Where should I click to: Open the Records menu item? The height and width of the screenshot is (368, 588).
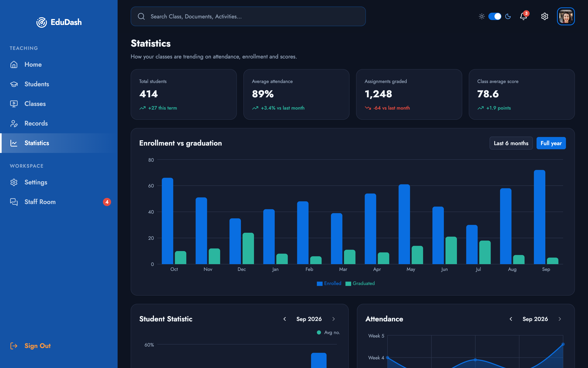(x=59, y=123)
